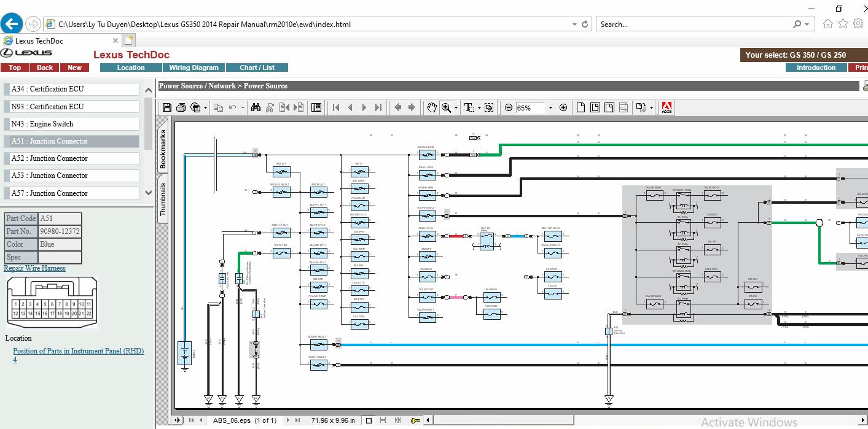Click the Introduction button
Image resolution: width=868 pixels, height=429 pixels.
[x=816, y=68]
